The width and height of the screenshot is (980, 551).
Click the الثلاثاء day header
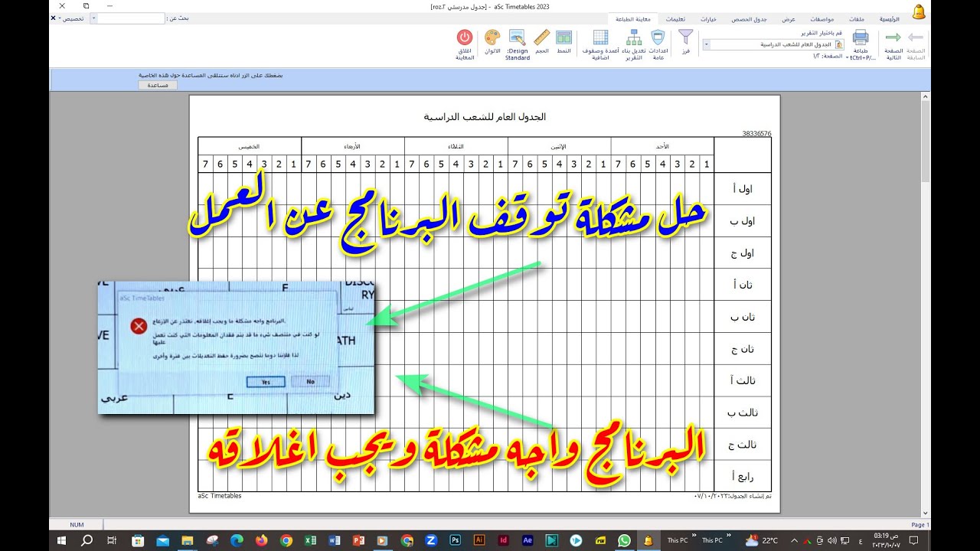pyautogui.click(x=456, y=145)
